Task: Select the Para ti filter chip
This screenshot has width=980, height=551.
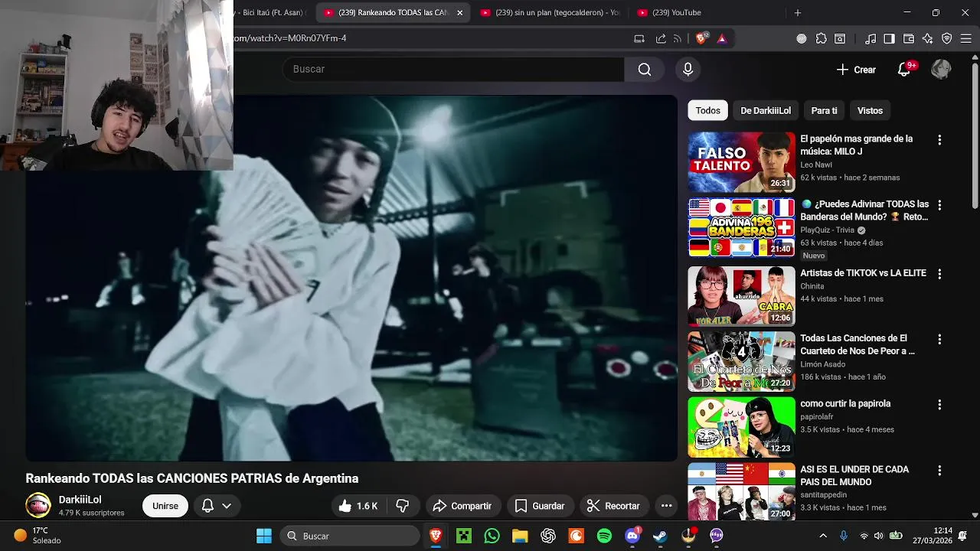Action: click(824, 111)
